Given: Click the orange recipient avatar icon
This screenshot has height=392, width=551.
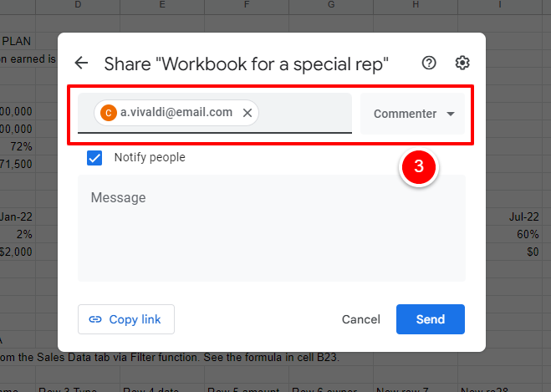Looking at the screenshot, I should [108, 113].
